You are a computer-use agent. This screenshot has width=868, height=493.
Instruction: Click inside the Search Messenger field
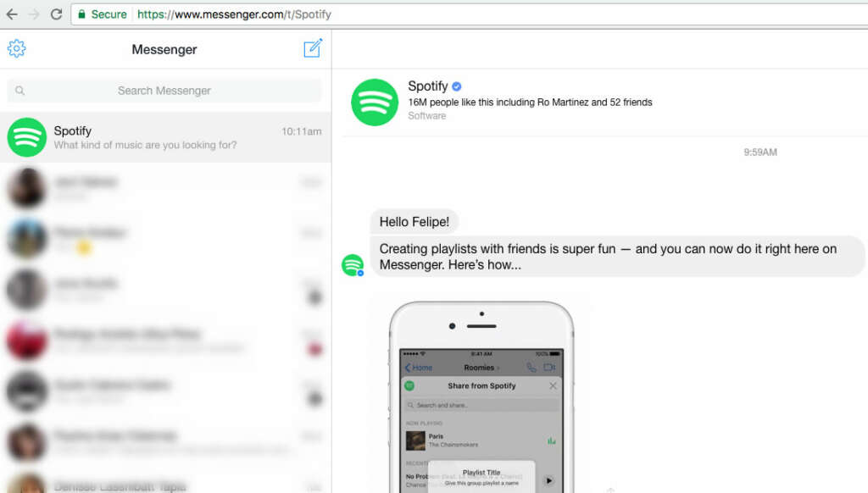[164, 90]
